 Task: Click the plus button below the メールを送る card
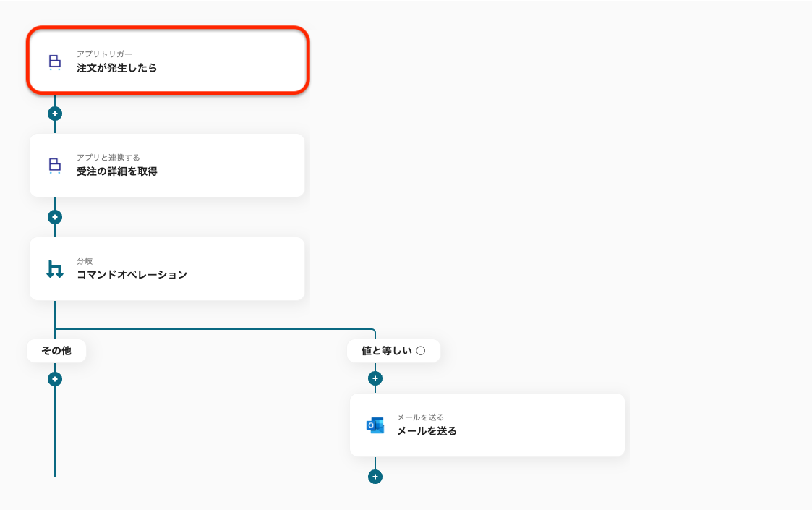tap(375, 477)
